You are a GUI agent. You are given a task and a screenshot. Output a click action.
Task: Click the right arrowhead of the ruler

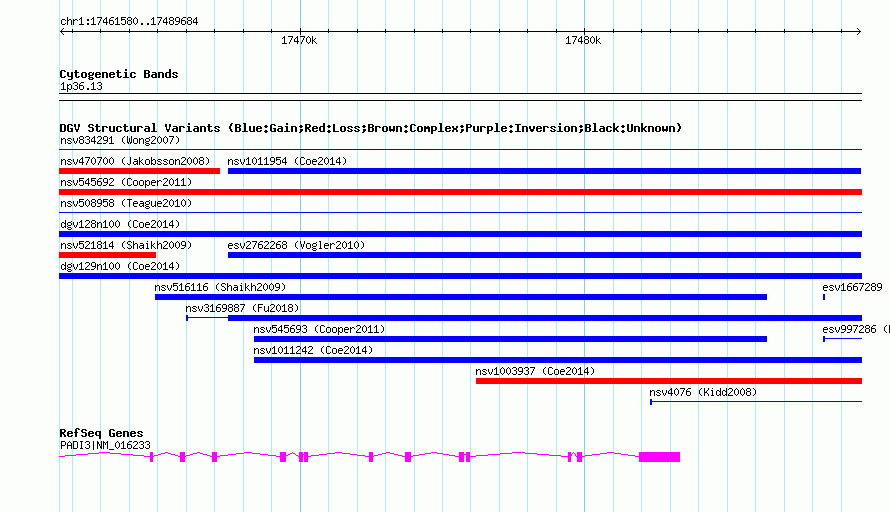coord(858,32)
